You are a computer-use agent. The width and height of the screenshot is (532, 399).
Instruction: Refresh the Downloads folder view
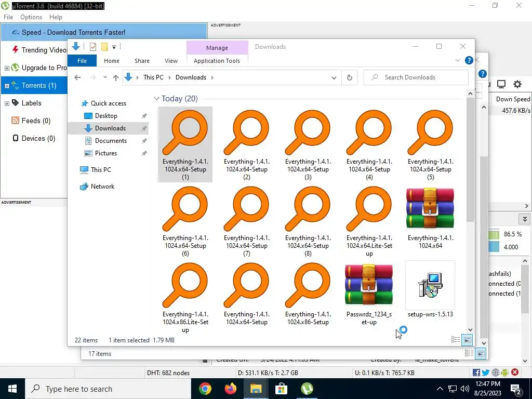pyautogui.click(x=350, y=77)
